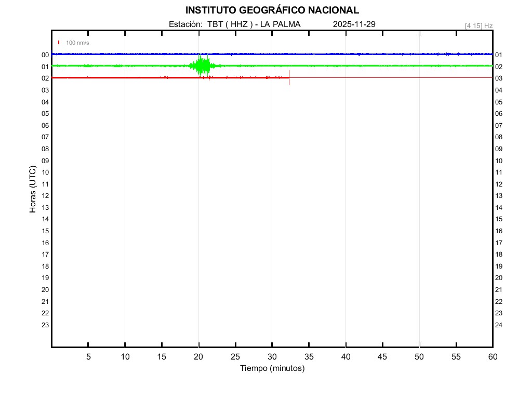The height and width of the screenshot is (399, 532).
Task: Click the 5 minute tick label on x-axis
Action: coord(88,356)
